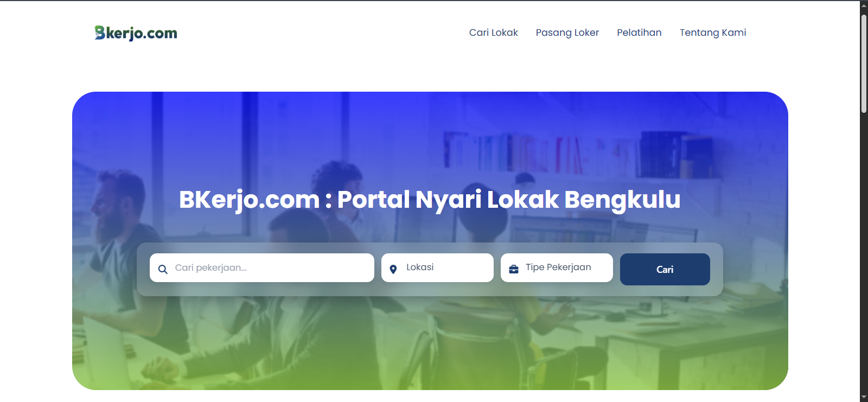The height and width of the screenshot is (402, 868).
Task: Open the Pelatihan nav link
Action: 639,33
